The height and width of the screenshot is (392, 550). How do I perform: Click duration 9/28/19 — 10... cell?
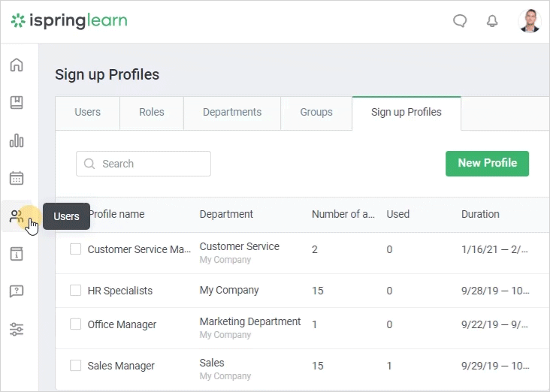tap(495, 291)
